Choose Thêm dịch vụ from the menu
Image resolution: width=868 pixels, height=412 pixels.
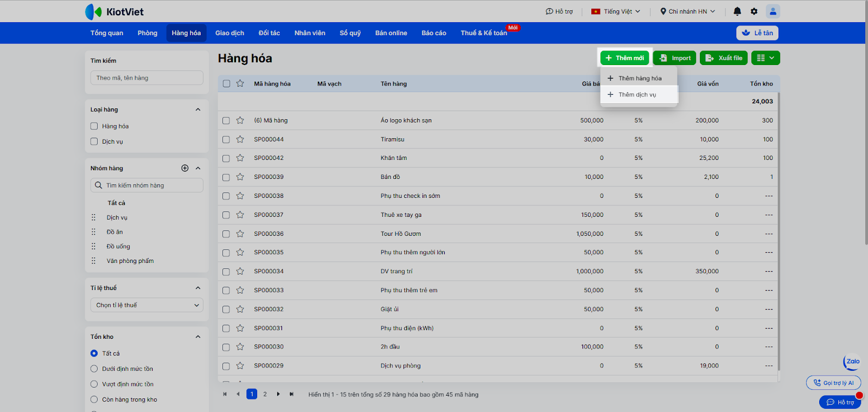pyautogui.click(x=639, y=94)
